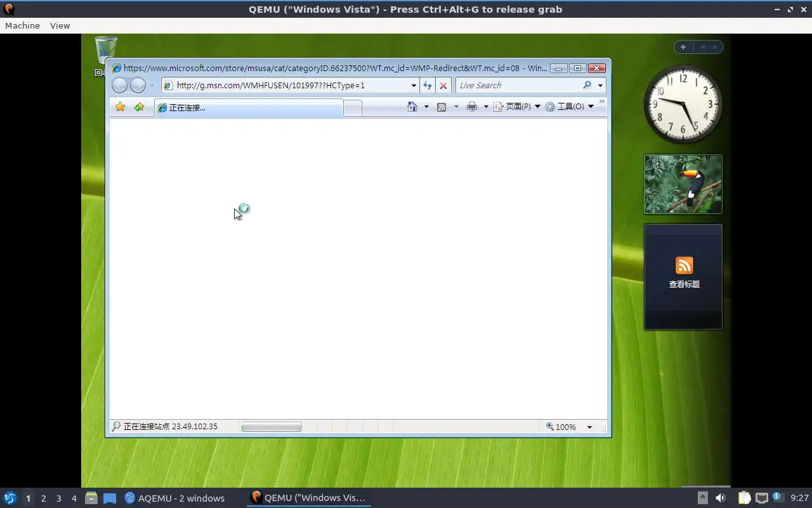Click the Print icon
This screenshot has height=508, width=812.
pyautogui.click(x=472, y=107)
